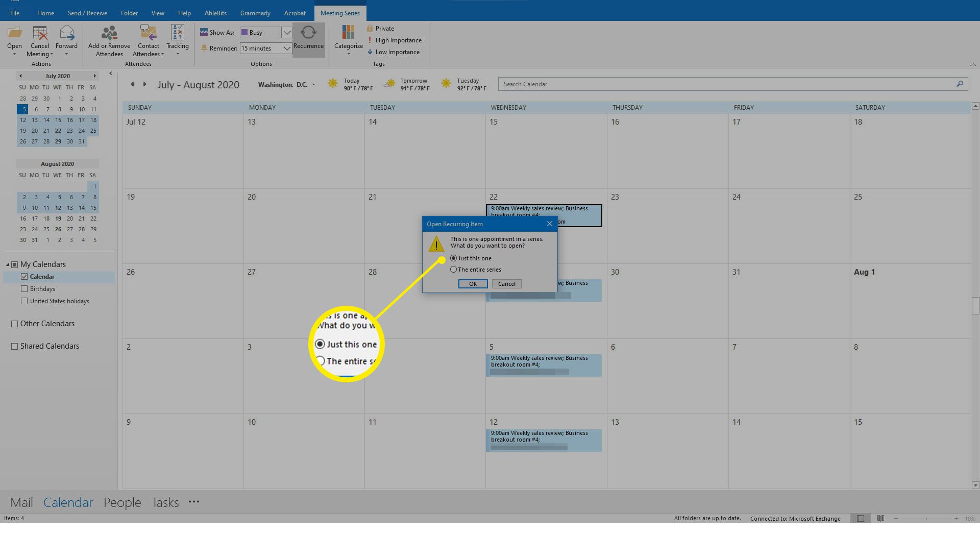Viewport: 980px width, 535px height.
Task: Expand Contact Attendees dropdown arrow
Action: coord(162,54)
